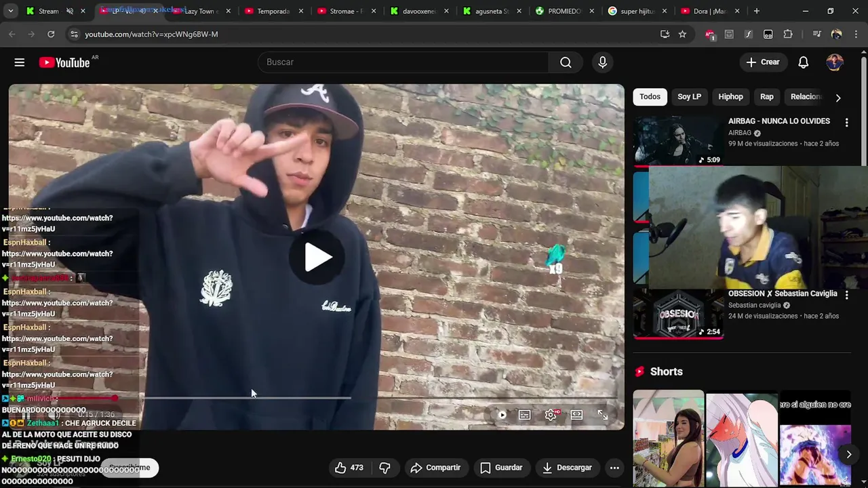The height and width of the screenshot is (488, 868).
Task: Save video with Guardar button
Action: click(x=501, y=468)
